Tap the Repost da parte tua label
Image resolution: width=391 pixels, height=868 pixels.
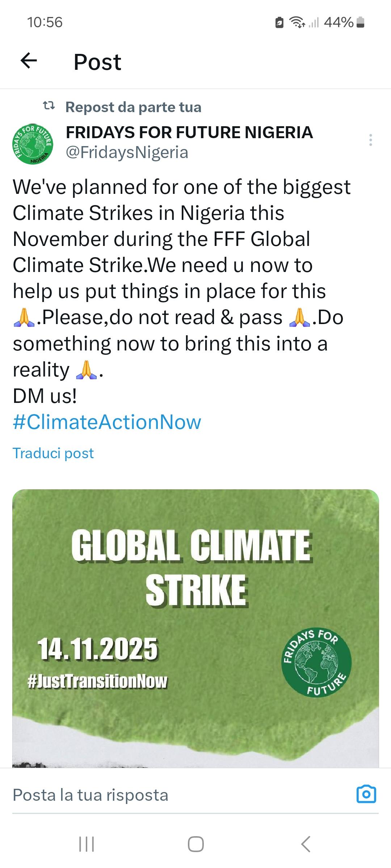133,107
